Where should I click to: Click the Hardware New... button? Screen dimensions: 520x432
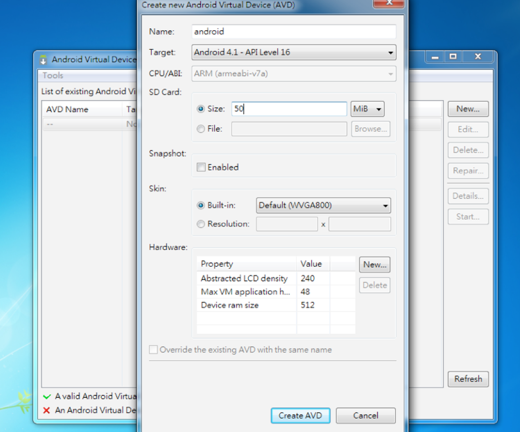[x=375, y=265]
